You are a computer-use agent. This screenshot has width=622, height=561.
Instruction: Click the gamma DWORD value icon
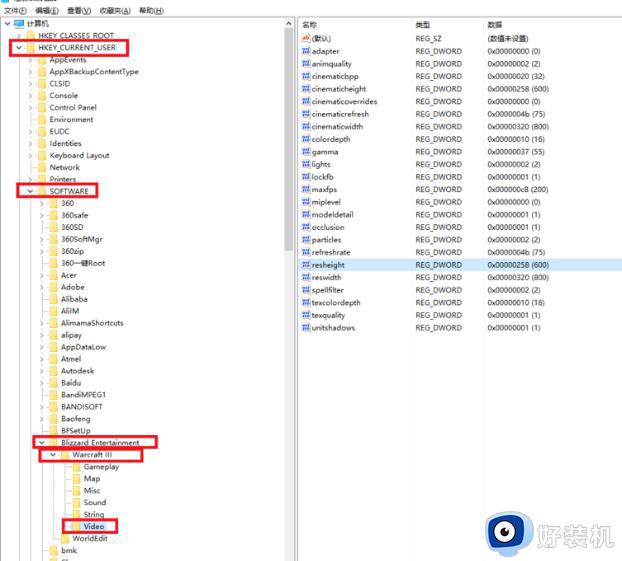pyautogui.click(x=305, y=152)
